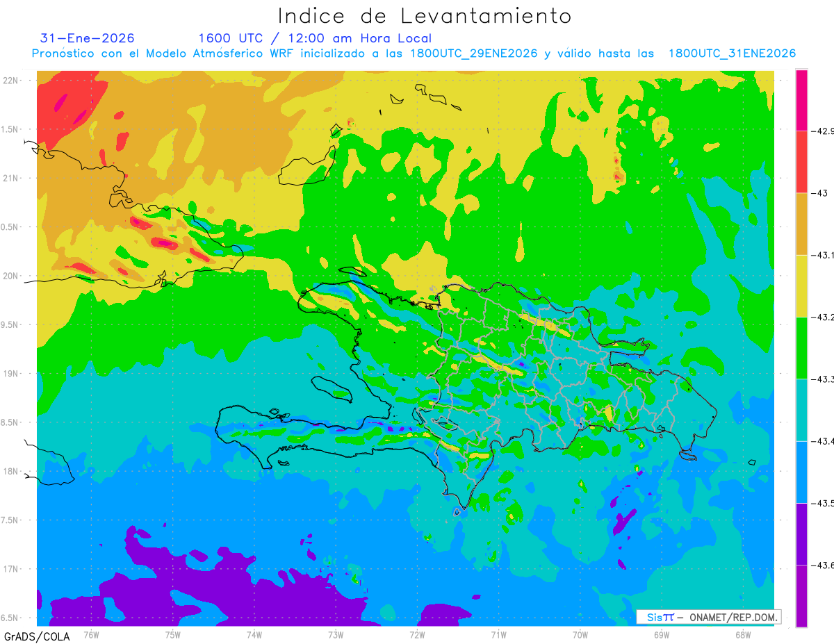Click the "75W" longitude label
This screenshot has height=644, width=834.
[x=172, y=634]
